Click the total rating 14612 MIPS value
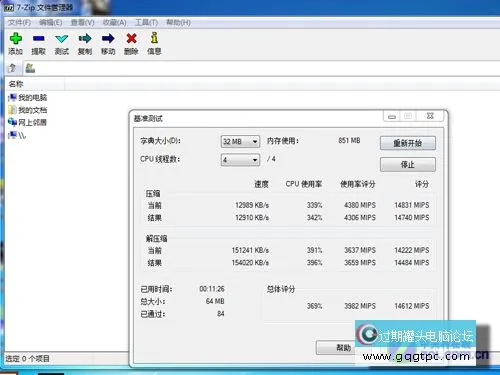The image size is (500, 375). pos(412,306)
